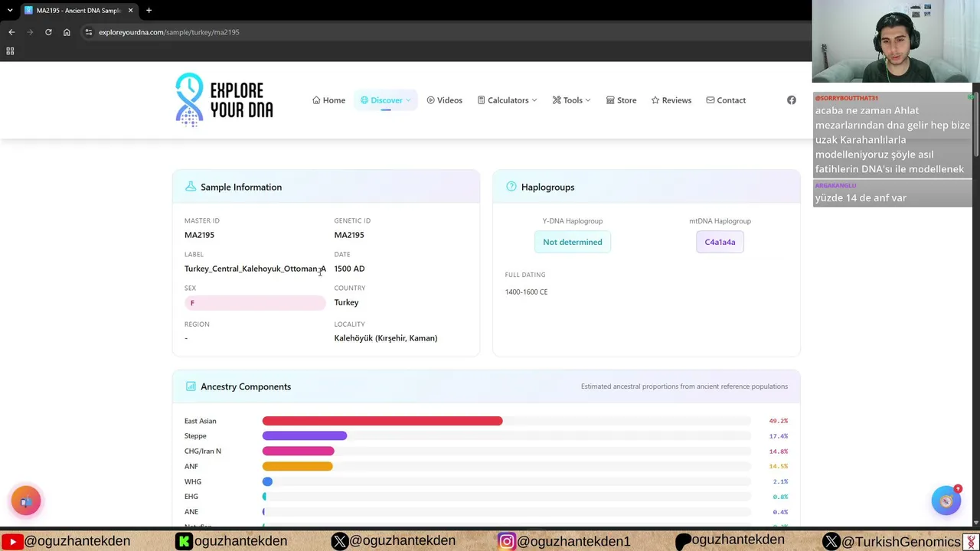Click the Home house icon in navigation
This screenshot has height=551, width=980.
[x=316, y=100]
